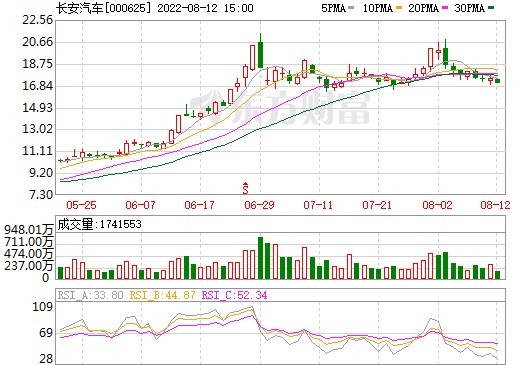Click the 22.56 price axis label
The height and width of the screenshot is (365, 520).
click(x=38, y=20)
